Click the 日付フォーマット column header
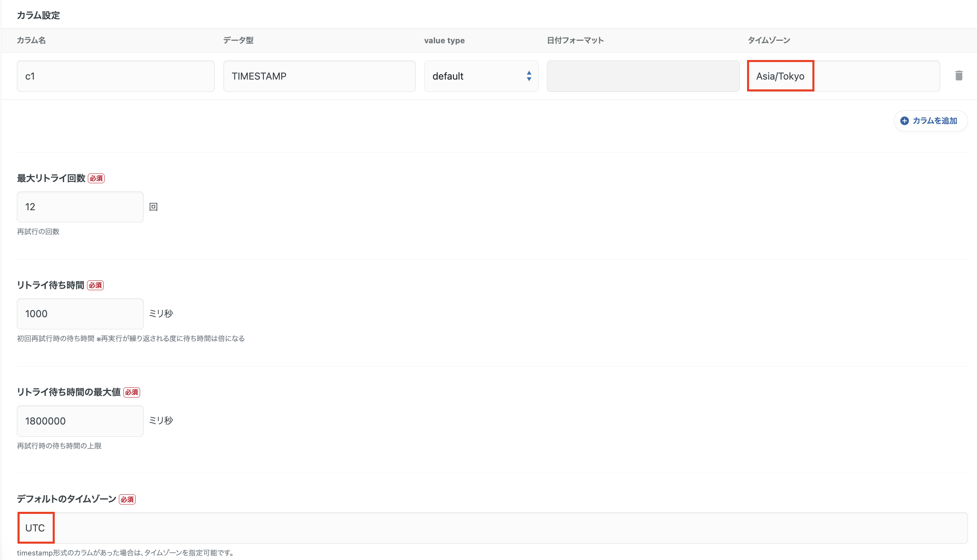The width and height of the screenshot is (977, 560). point(575,40)
